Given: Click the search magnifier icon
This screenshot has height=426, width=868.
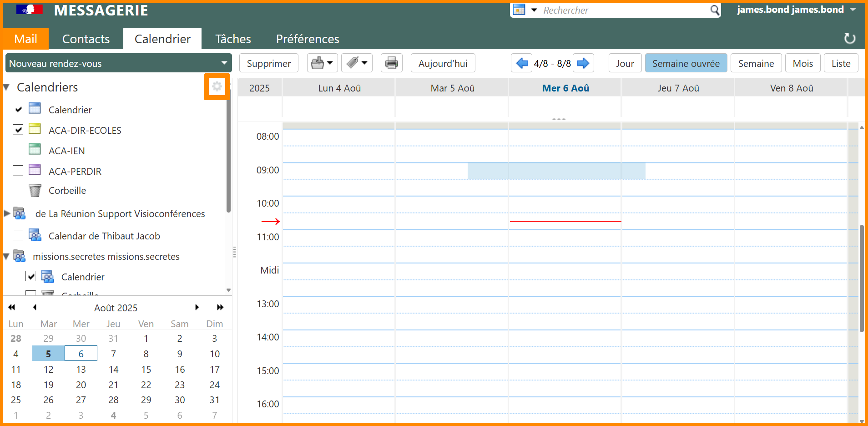Looking at the screenshot, I should click(715, 10).
